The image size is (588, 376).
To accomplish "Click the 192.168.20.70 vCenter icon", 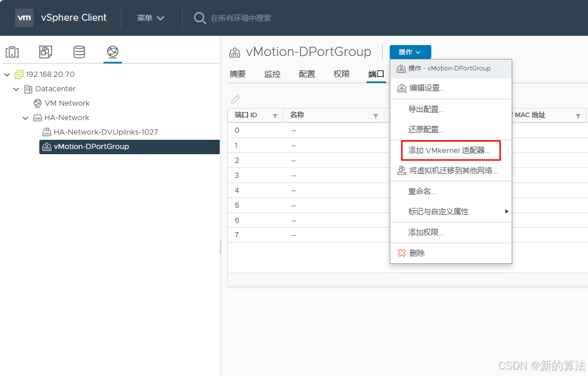I will (x=19, y=74).
